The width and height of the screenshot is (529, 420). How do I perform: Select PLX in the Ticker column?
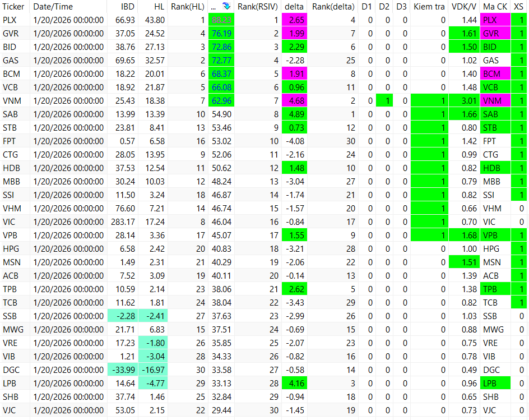[10, 20]
